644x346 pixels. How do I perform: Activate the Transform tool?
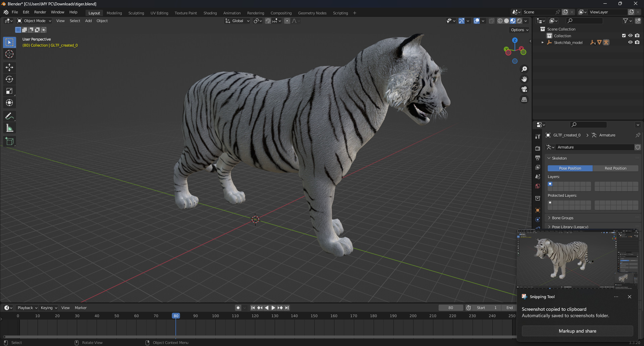pyautogui.click(x=9, y=103)
